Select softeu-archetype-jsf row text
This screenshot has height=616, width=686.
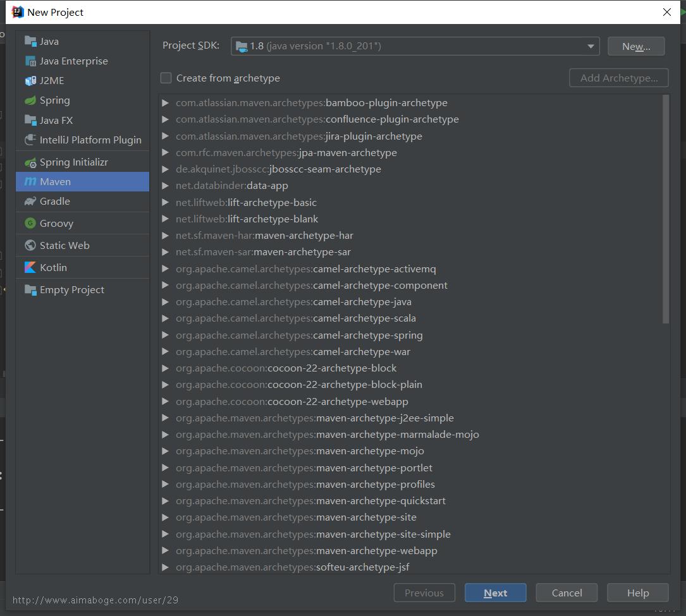click(293, 567)
